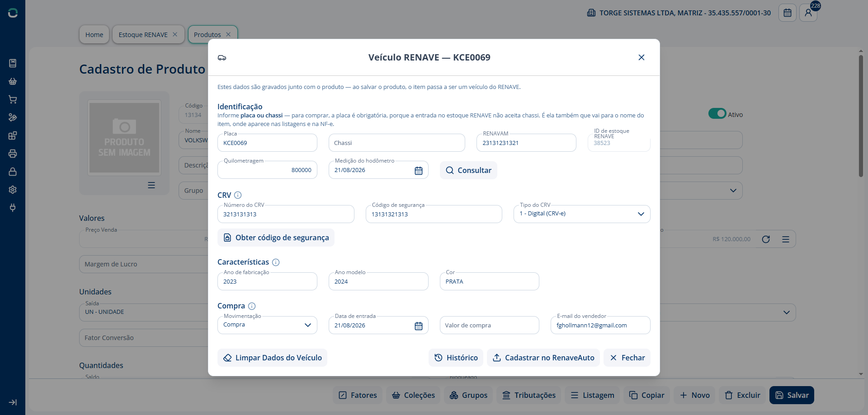This screenshot has width=868, height=415.
Task: Open the shopping cart sidebar icon
Action: tap(13, 99)
